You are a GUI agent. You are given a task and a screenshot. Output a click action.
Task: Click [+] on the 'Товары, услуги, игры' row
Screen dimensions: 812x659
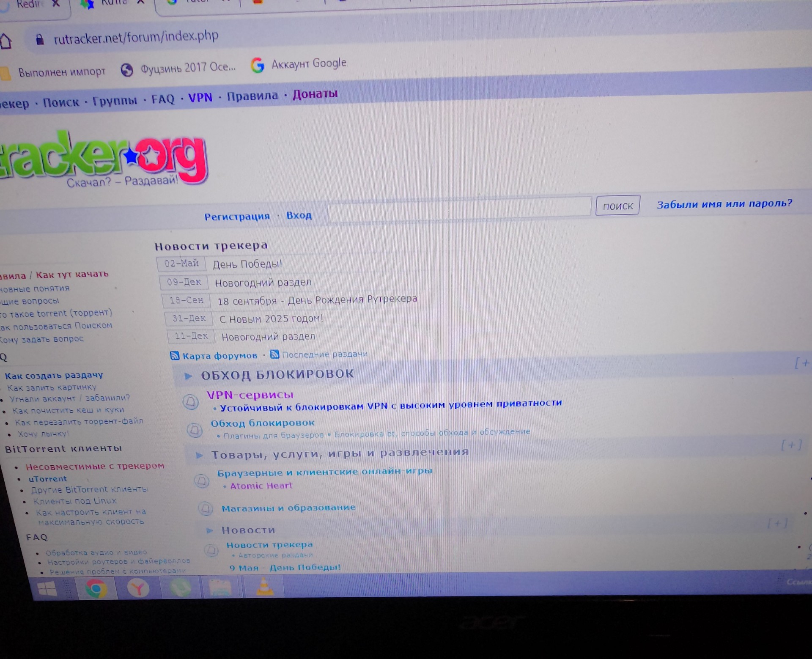[x=791, y=445]
